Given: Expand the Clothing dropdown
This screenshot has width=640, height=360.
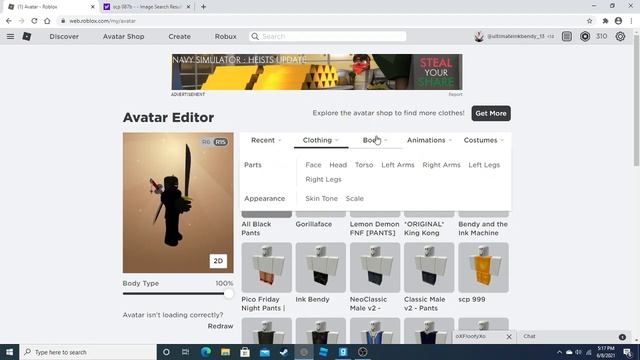Looking at the screenshot, I should click(x=321, y=140).
